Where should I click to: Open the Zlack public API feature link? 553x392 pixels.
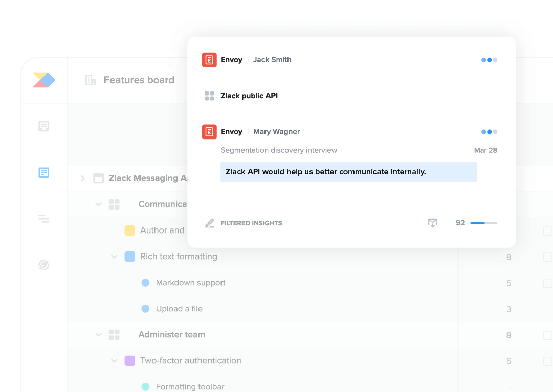(x=249, y=96)
